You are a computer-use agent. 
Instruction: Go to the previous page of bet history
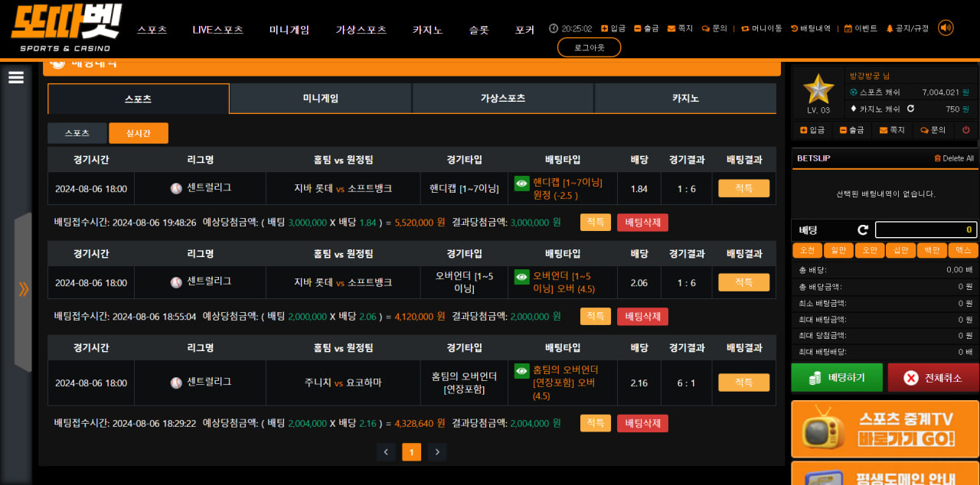point(386,452)
